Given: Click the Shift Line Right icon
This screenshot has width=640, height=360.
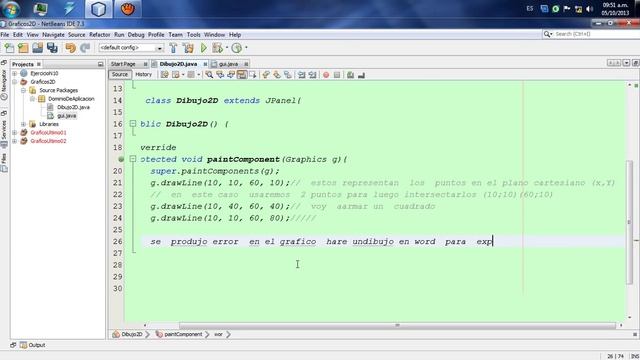Looking at the screenshot, I should tap(313, 75).
